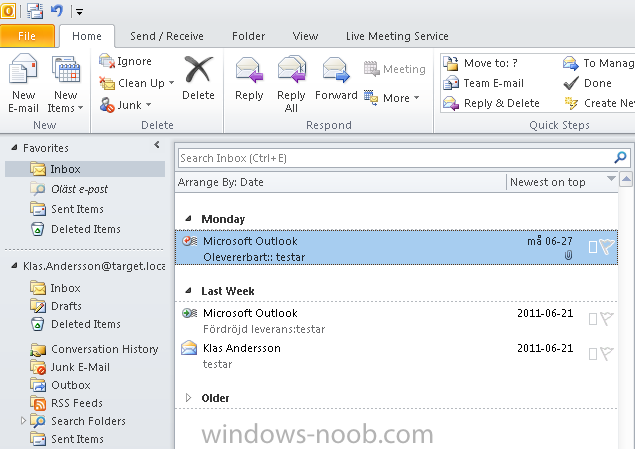Open the Customize Quick Access Toolbar dropdown
635x449 pixels.
79,12
